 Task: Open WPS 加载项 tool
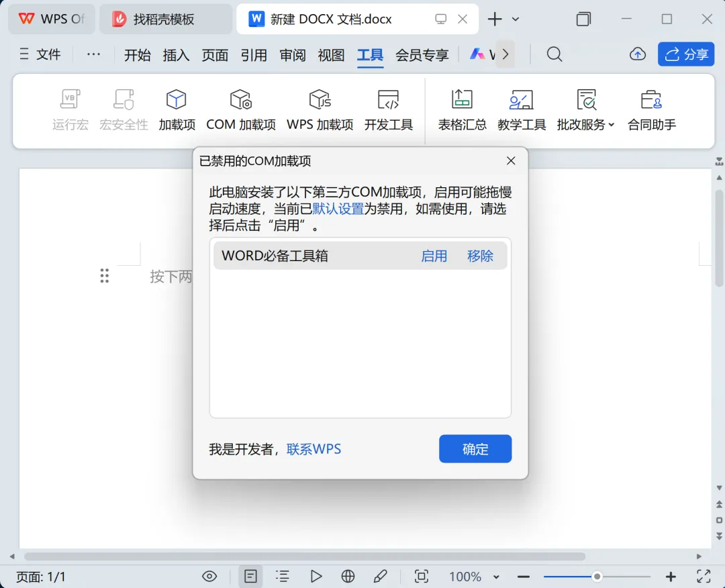(x=320, y=109)
